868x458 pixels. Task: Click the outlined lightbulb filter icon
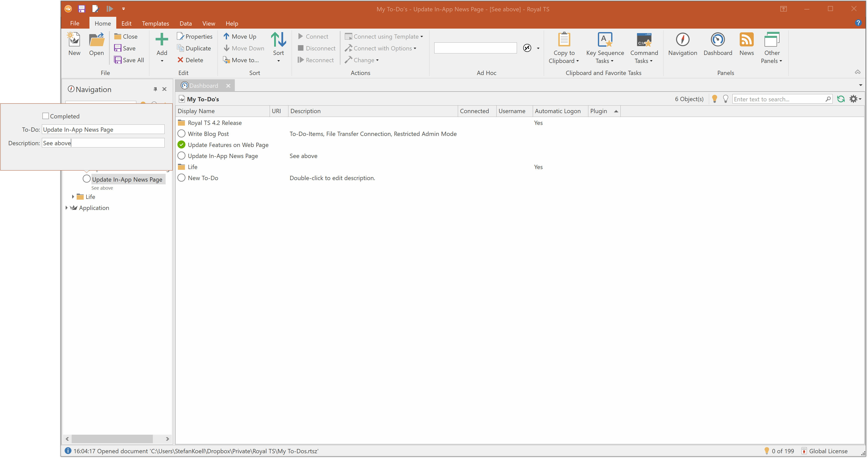tap(725, 99)
